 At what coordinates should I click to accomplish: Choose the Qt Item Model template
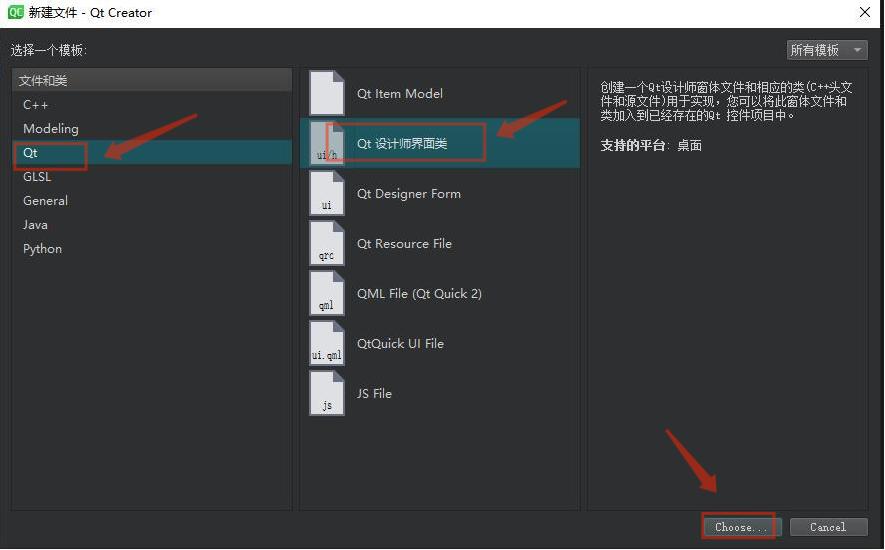click(x=440, y=93)
